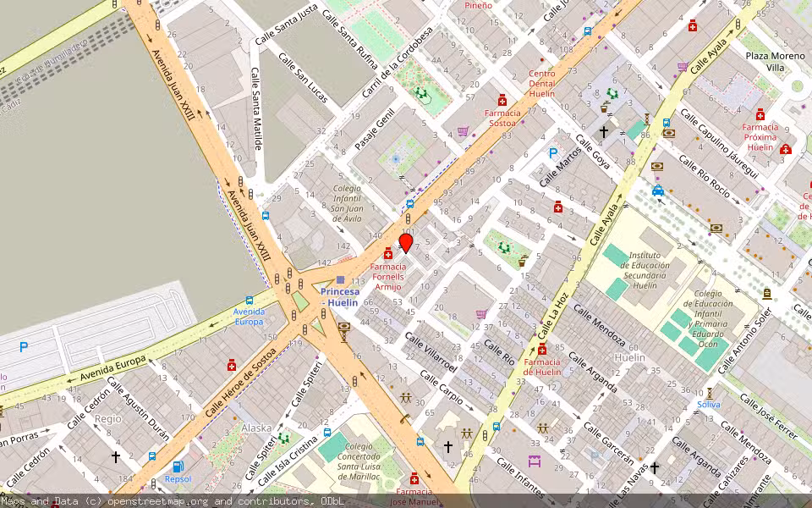
Task: Select the Farmacia de Huelin pharmacy icon
Action: coord(542,349)
